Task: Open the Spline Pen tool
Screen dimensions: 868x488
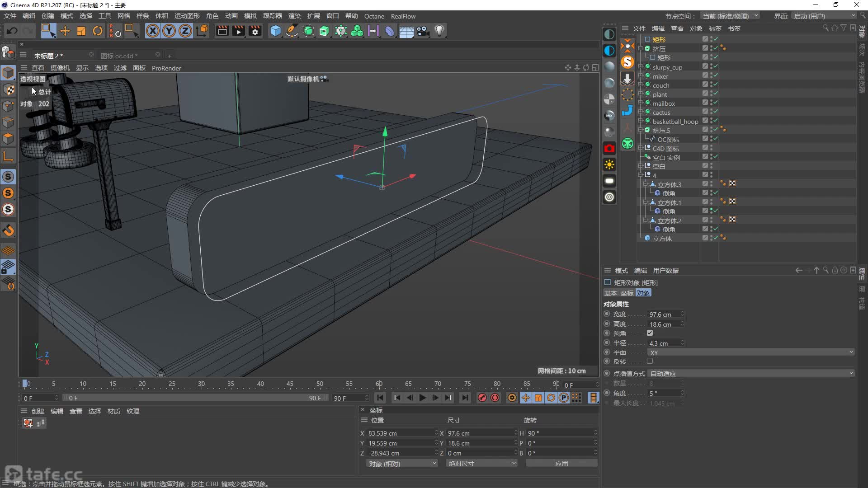Action: pyautogui.click(x=292, y=31)
